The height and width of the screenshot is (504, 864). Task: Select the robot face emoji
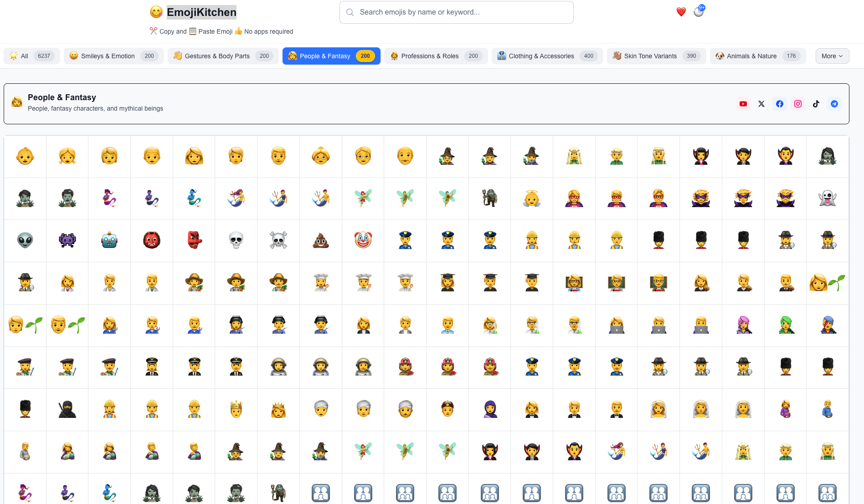coord(109,240)
